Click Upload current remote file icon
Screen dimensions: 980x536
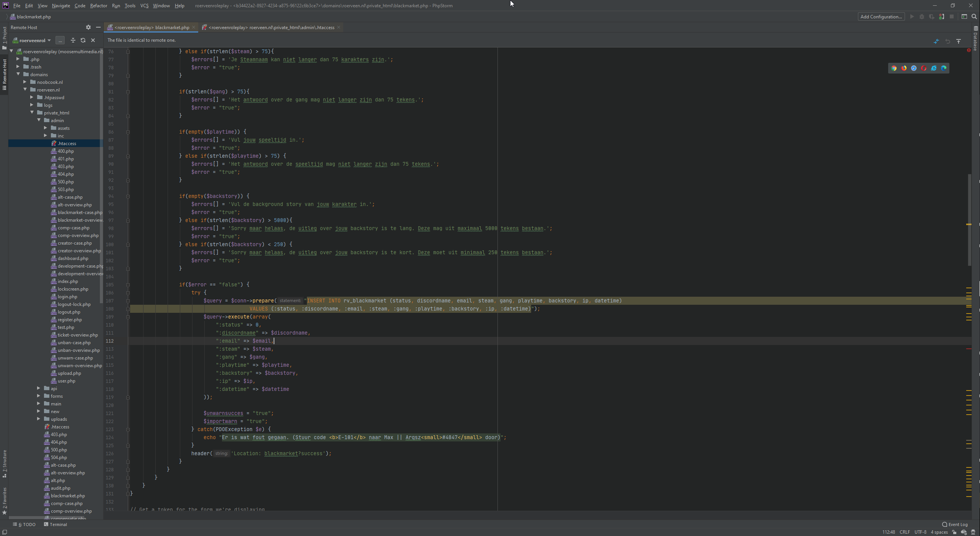click(x=959, y=41)
